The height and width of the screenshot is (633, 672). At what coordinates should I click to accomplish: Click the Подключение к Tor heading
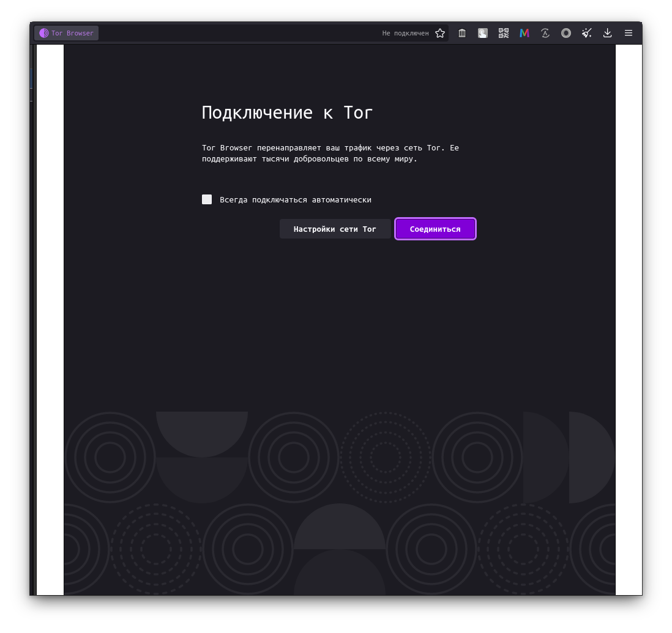[x=287, y=113]
